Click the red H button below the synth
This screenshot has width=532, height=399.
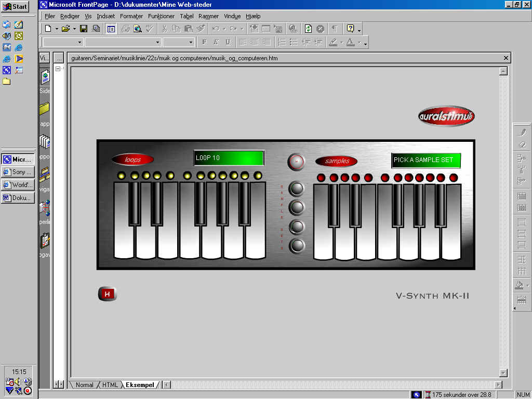pos(108,294)
